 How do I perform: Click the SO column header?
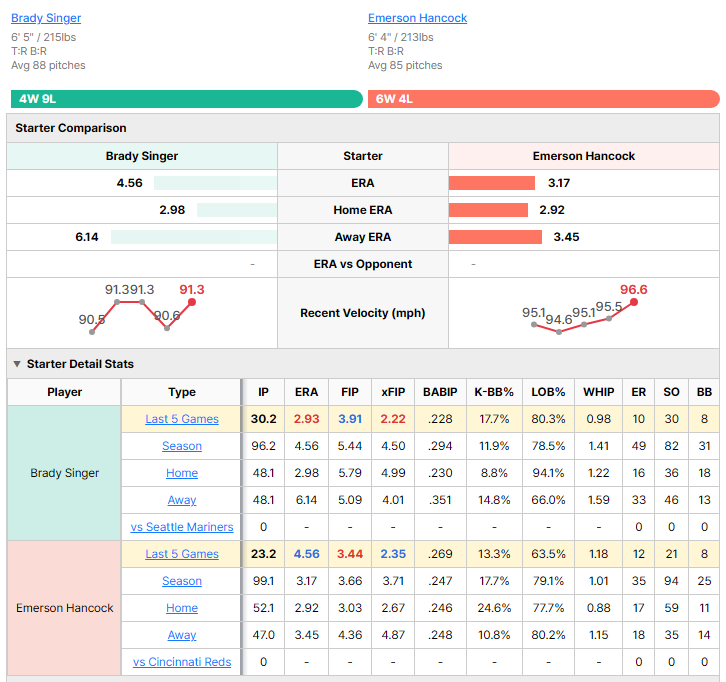click(x=671, y=392)
